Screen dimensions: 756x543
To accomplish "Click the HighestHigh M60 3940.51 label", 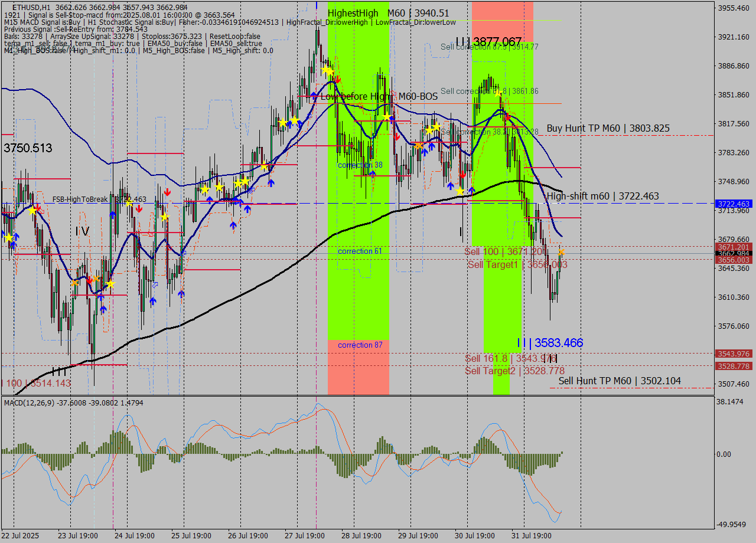I will [388, 13].
